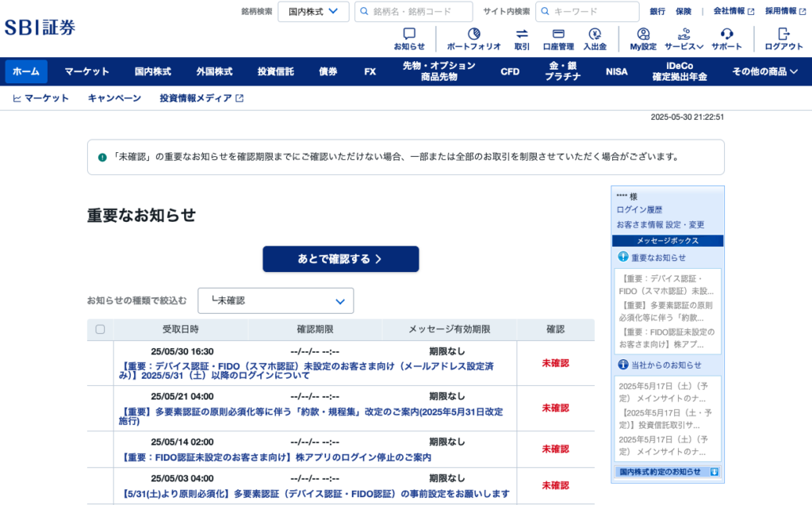
Task: Click the 保険 link in header
Action: point(683,11)
